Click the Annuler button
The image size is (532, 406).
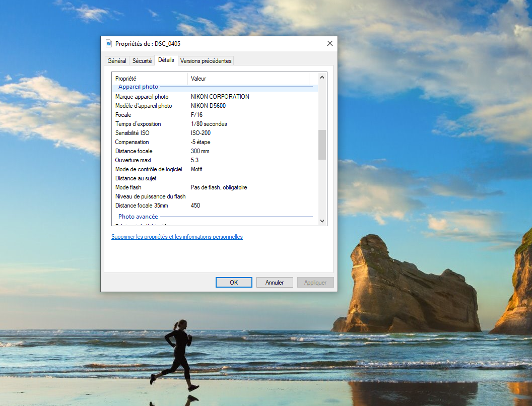(275, 282)
